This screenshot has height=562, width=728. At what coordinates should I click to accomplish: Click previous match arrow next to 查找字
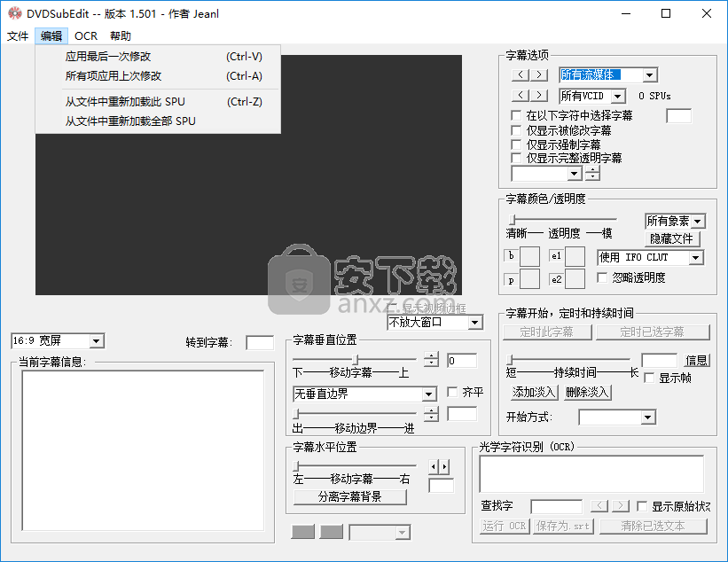tap(599, 505)
